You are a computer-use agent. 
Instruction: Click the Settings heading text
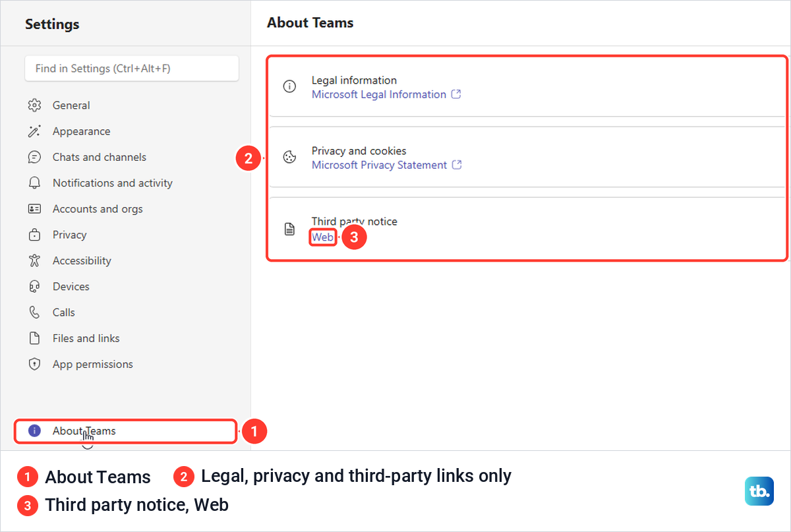click(x=52, y=24)
